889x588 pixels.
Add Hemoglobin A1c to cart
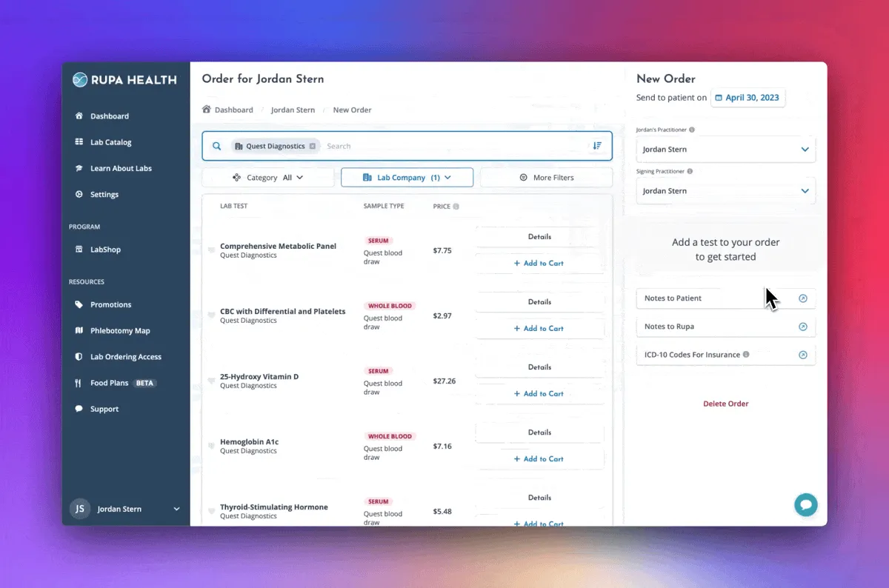pyautogui.click(x=539, y=459)
